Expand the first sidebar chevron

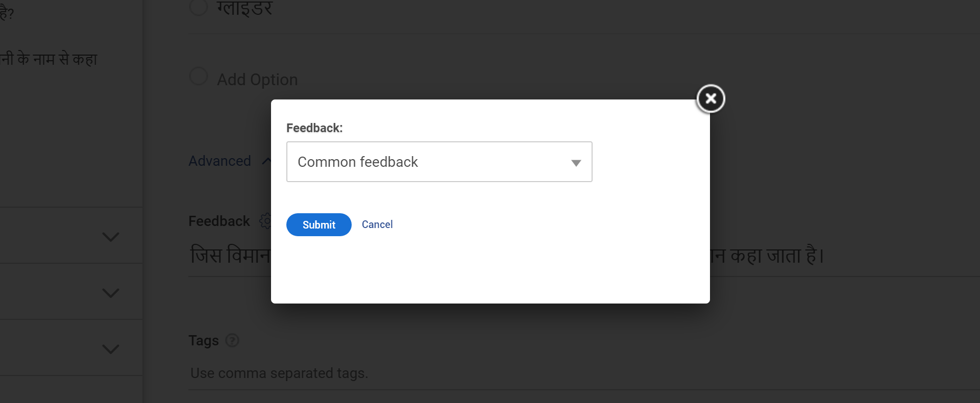point(111,237)
